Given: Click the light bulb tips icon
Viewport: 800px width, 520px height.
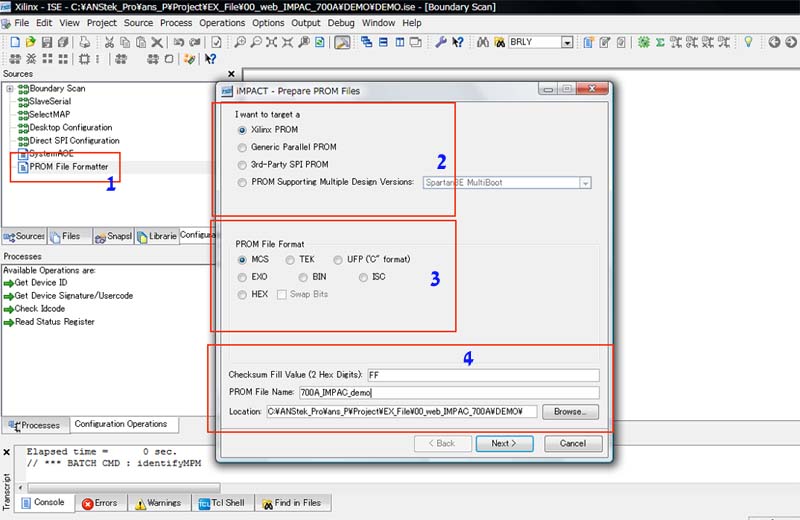Looking at the screenshot, I should coord(748,42).
